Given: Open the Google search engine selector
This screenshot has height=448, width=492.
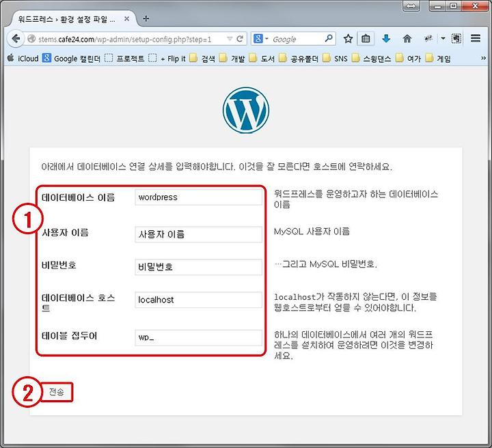Looking at the screenshot, I should click(260, 39).
